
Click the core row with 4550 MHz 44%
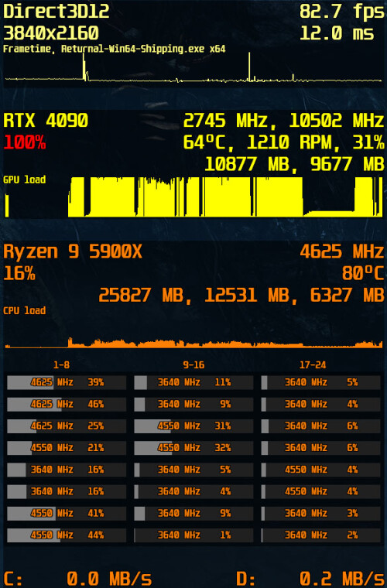click(67, 535)
